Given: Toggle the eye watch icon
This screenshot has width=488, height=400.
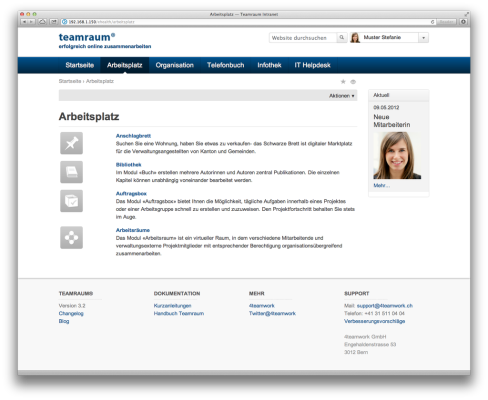Looking at the screenshot, I should pos(353,81).
